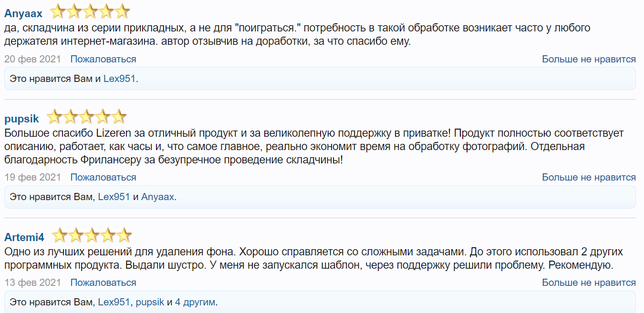Open pupsik reviewer profile
Image resolution: width=644 pixels, height=313 pixels.
coord(21,119)
